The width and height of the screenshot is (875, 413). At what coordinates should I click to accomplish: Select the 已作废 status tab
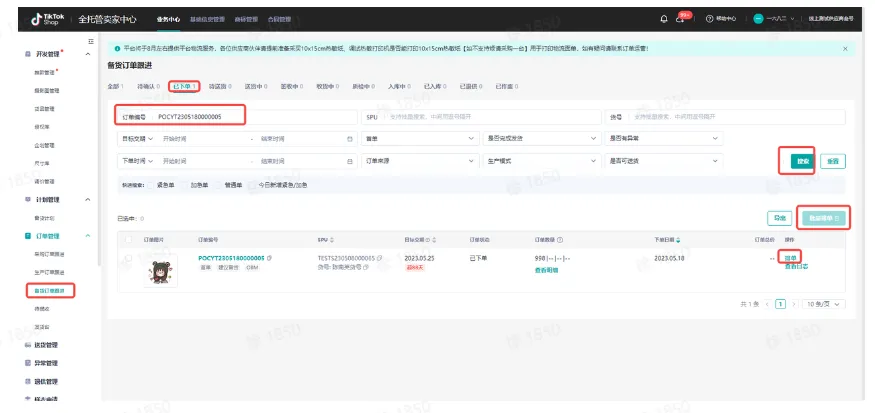click(x=507, y=87)
